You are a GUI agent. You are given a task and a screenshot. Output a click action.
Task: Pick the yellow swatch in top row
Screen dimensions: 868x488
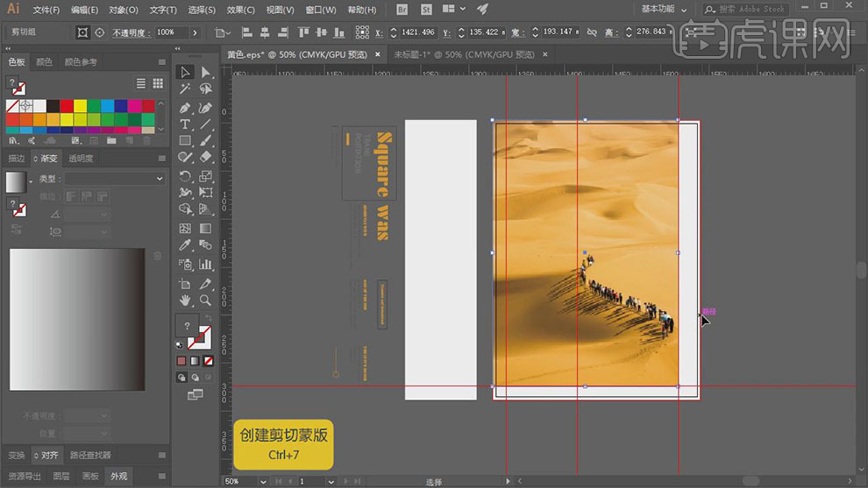pyautogui.click(x=80, y=106)
